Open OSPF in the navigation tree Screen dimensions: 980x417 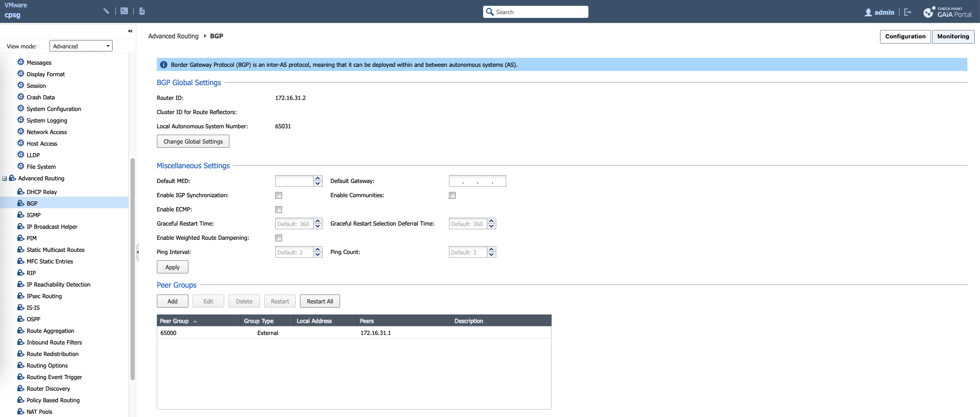(33, 319)
